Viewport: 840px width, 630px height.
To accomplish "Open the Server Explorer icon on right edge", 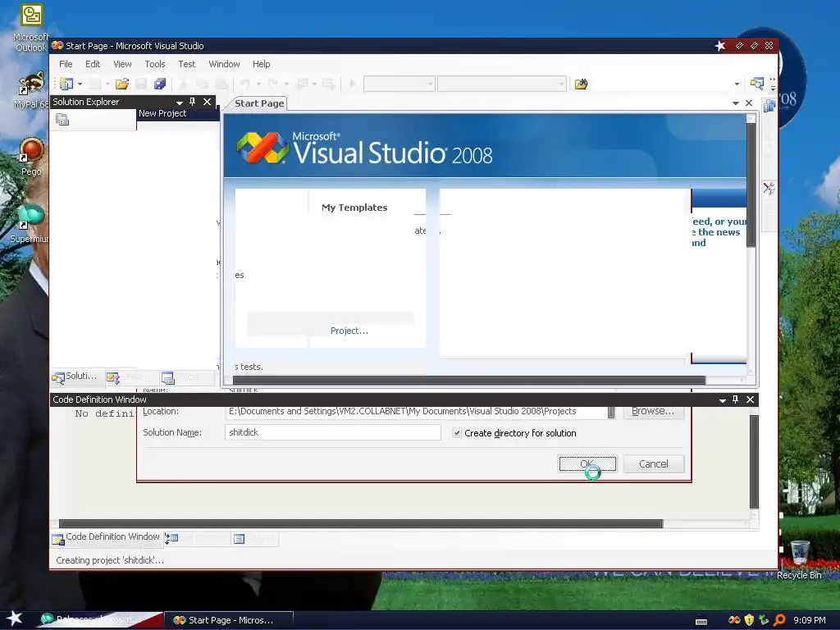I will (x=769, y=106).
